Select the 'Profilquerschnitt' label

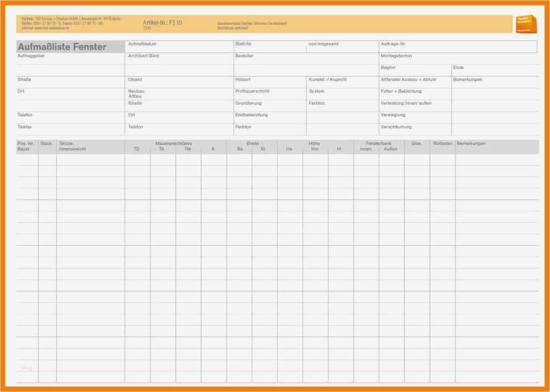pyautogui.click(x=252, y=91)
